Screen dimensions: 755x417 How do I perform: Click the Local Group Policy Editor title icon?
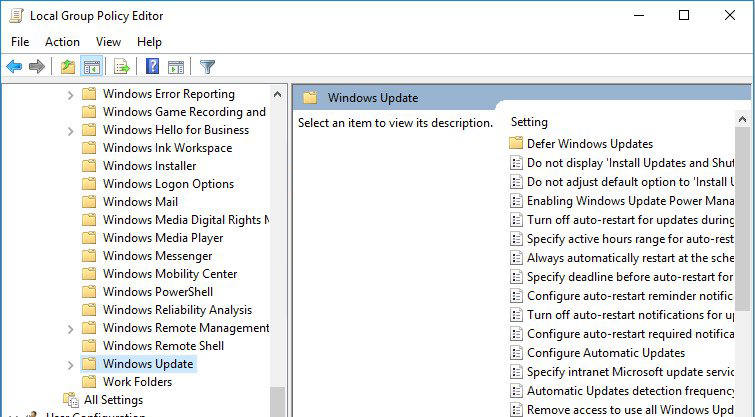(16, 16)
